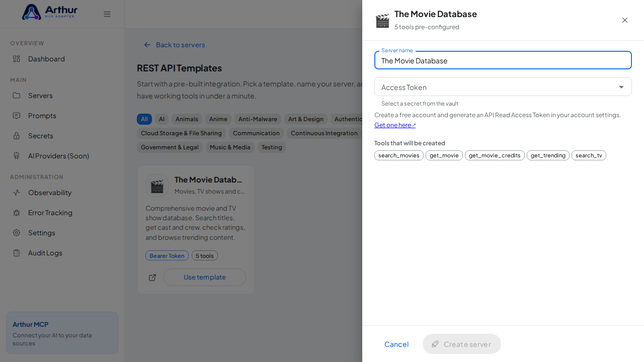Image resolution: width=644 pixels, height=362 pixels.
Task: Select the Art & Design filter chip
Action: pos(306,119)
